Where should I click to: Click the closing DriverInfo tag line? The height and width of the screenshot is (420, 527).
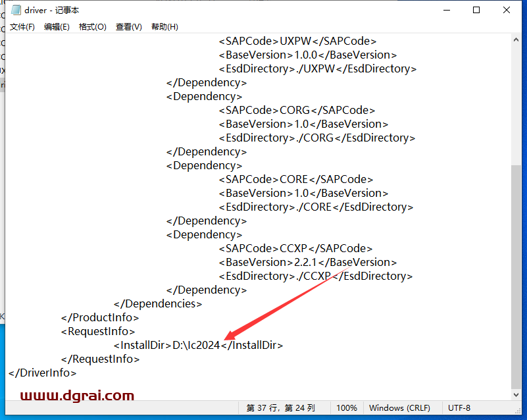coord(42,373)
